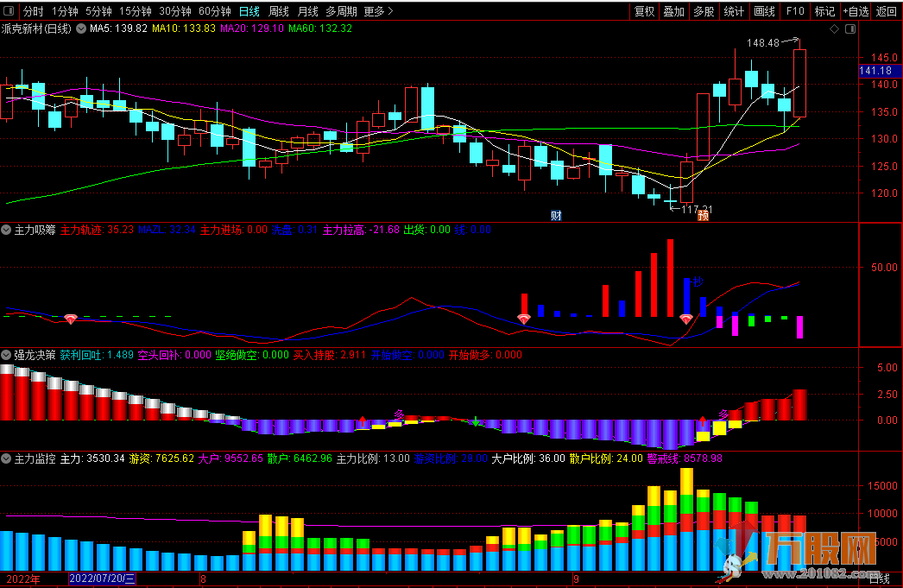Select the 5分钟 period
This screenshot has height=588, width=903.
click(99, 11)
